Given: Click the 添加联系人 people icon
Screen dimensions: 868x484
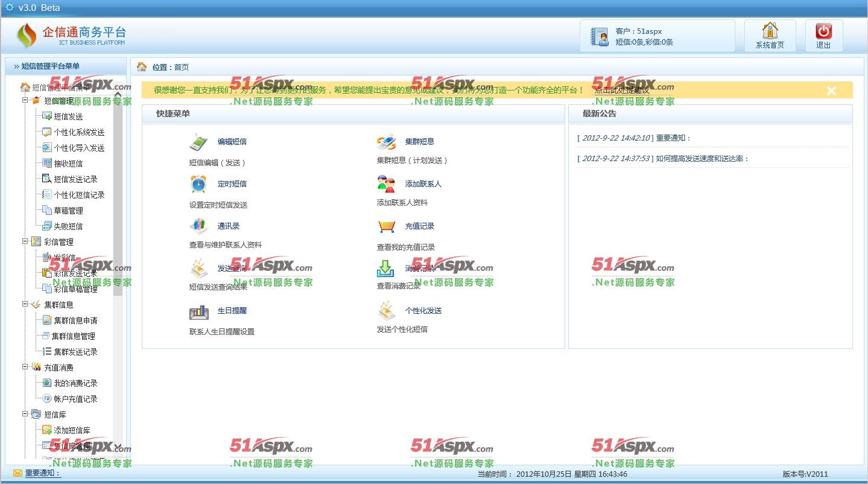Looking at the screenshot, I should (x=386, y=184).
